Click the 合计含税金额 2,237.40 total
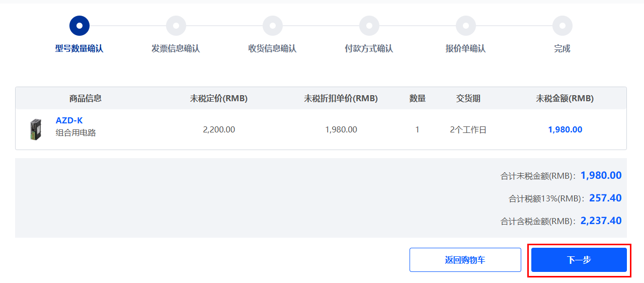 pos(601,221)
